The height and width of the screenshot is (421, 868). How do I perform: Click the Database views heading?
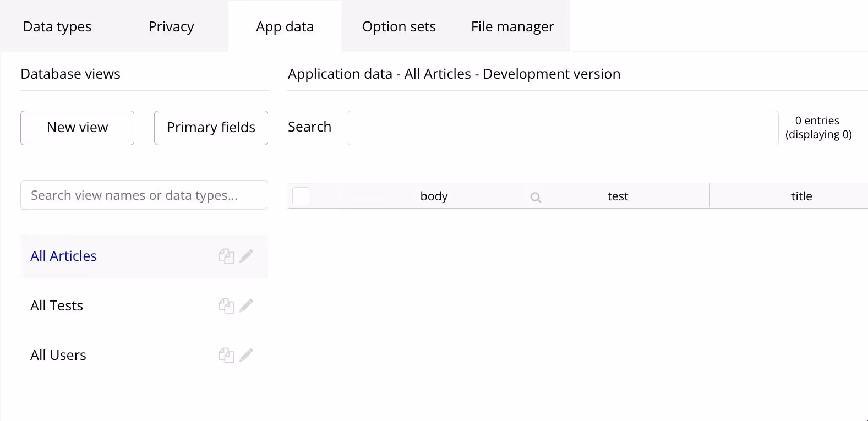click(70, 74)
